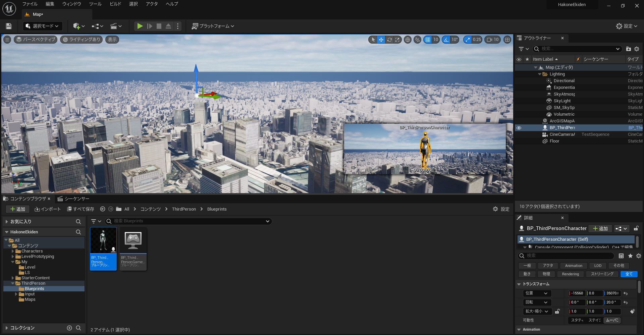Open the camera speed setting in the viewport

point(493,40)
